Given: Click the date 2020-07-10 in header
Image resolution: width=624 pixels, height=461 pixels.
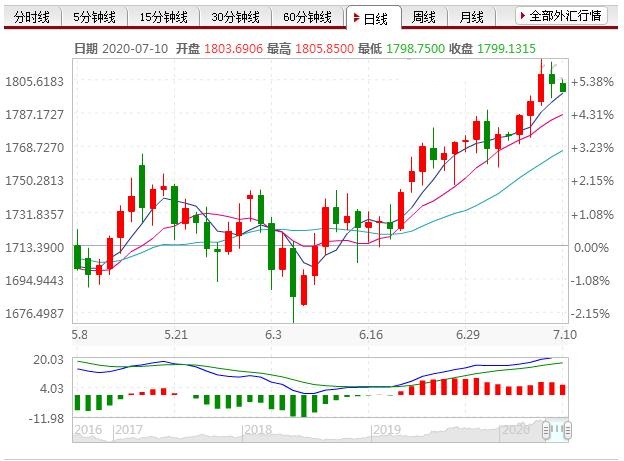Looking at the screenshot, I should pyautogui.click(x=135, y=49).
